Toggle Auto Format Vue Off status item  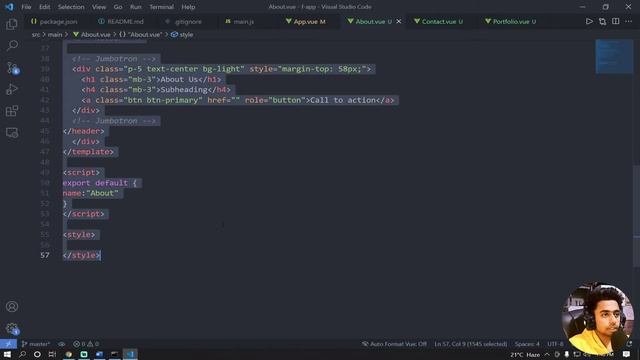tap(394, 344)
